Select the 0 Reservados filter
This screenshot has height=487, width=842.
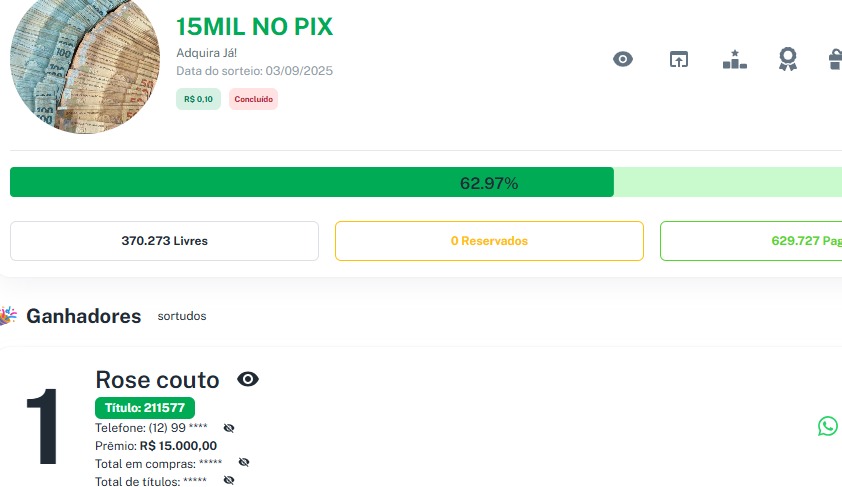coord(489,241)
